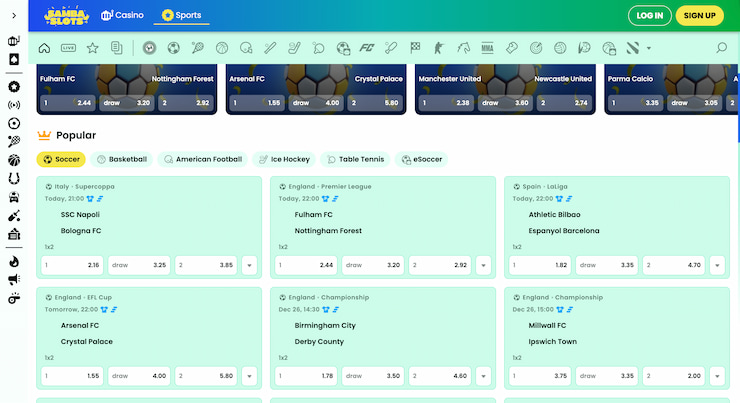
Task: Expand more markets for Arsenal EFL Cup card
Action: [x=249, y=376]
